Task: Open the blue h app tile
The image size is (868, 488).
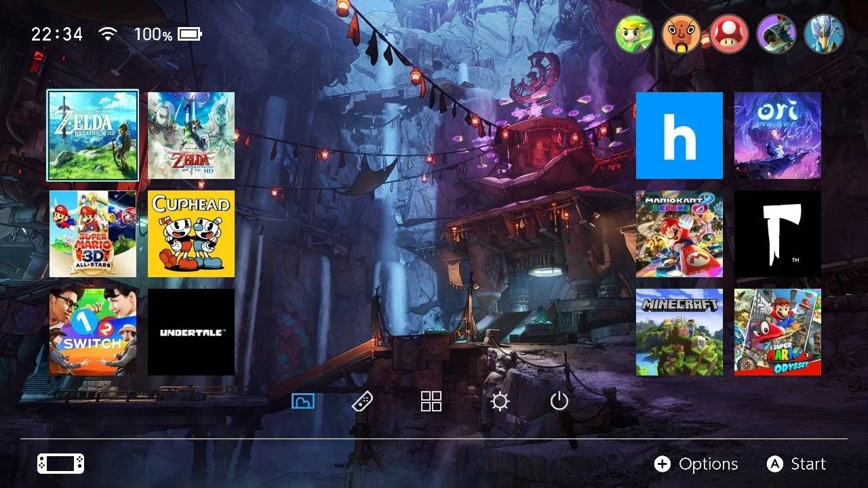Action: (679, 136)
